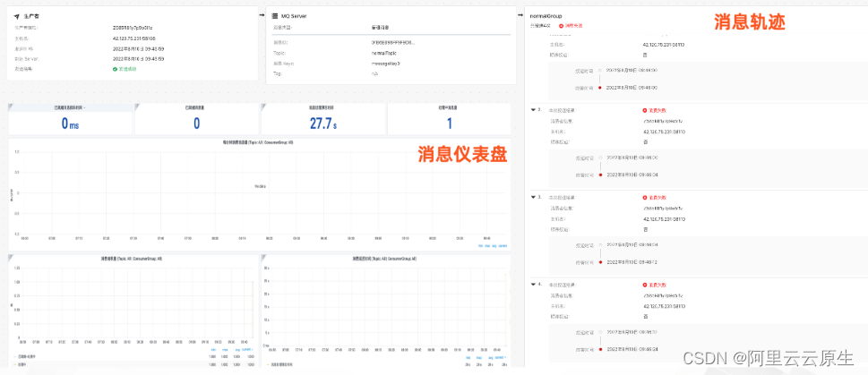
Task: Sort top chart legend by current
Action: [x=503, y=245]
